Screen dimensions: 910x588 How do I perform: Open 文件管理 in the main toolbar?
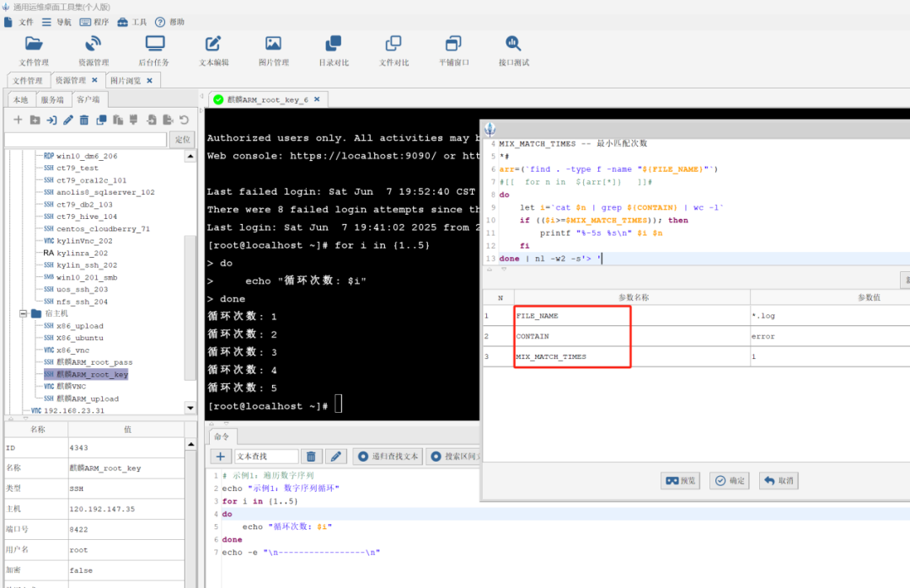34,50
